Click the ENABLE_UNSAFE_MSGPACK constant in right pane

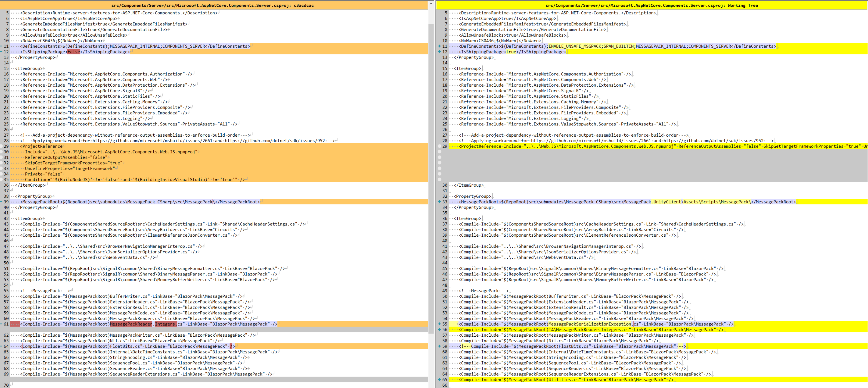[x=575, y=46]
